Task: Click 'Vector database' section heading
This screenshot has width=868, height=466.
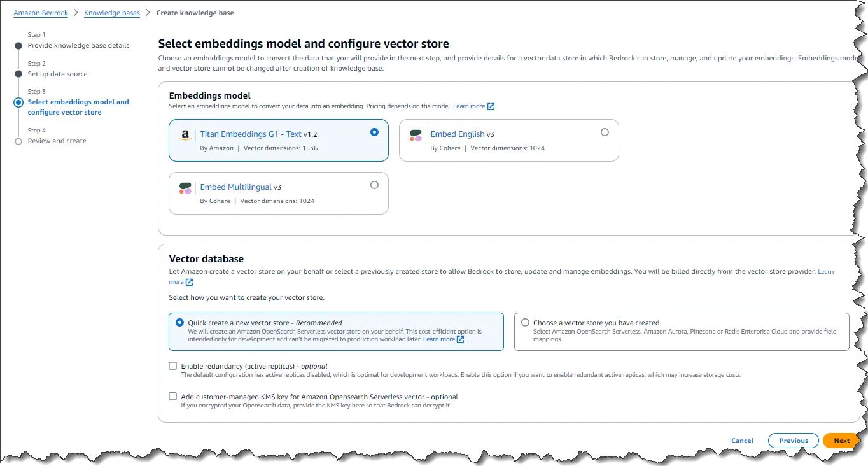Action: (206, 258)
